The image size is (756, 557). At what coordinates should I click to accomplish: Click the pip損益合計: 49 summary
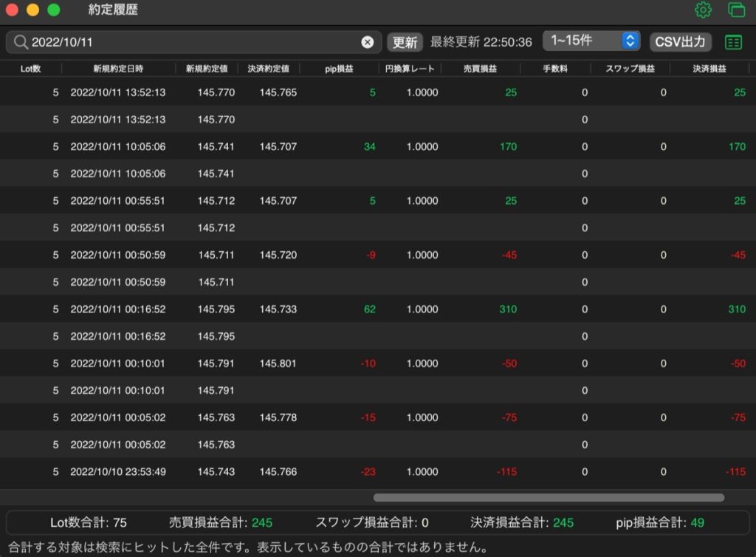(659, 523)
